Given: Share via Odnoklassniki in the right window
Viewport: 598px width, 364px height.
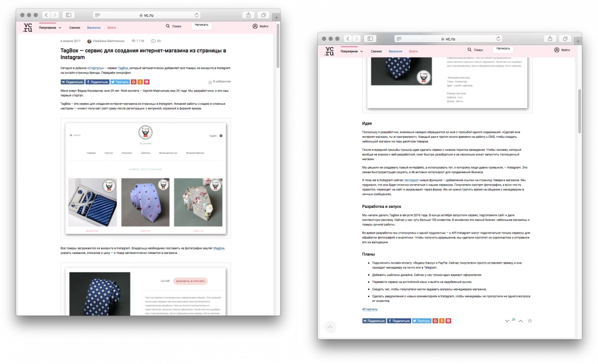Looking at the screenshot, I should coord(442,321).
